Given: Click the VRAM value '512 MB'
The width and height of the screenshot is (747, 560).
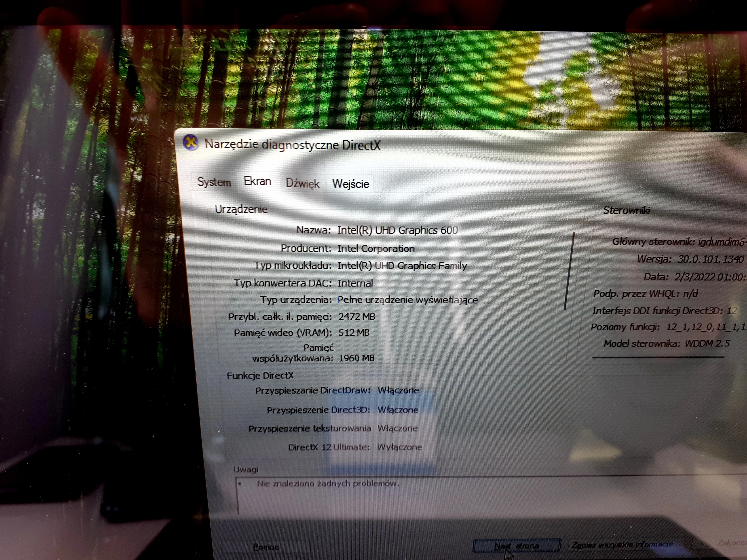Looking at the screenshot, I should pyautogui.click(x=354, y=333).
